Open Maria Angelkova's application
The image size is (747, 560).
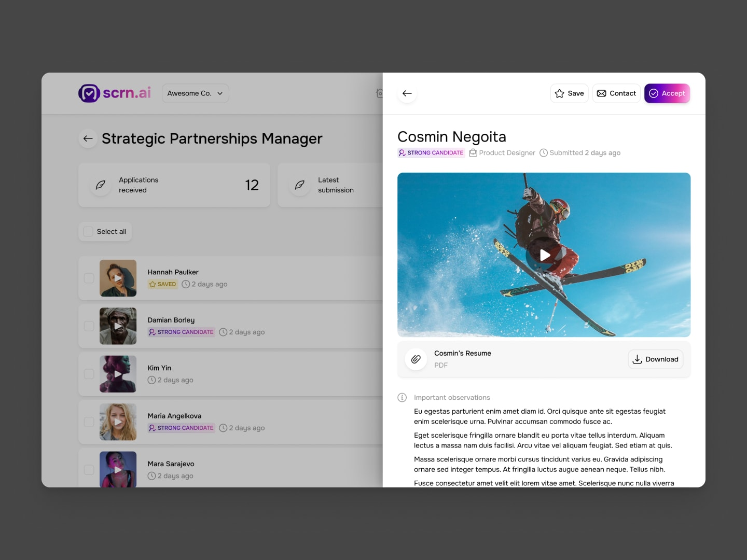231,422
